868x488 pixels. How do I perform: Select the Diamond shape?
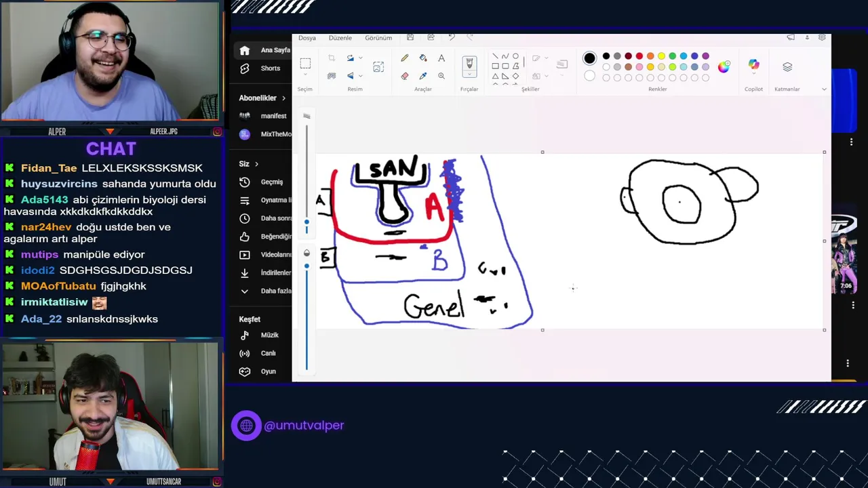[x=516, y=76]
